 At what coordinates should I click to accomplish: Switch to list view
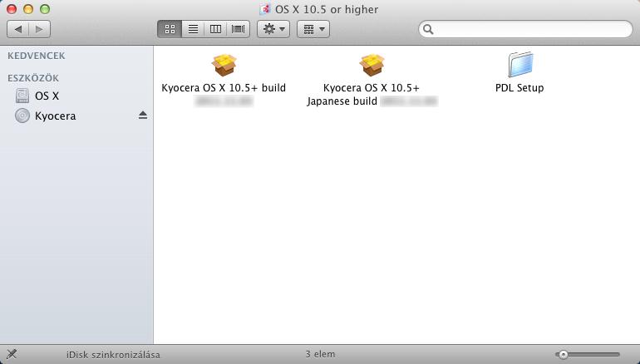[x=193, y=29]
